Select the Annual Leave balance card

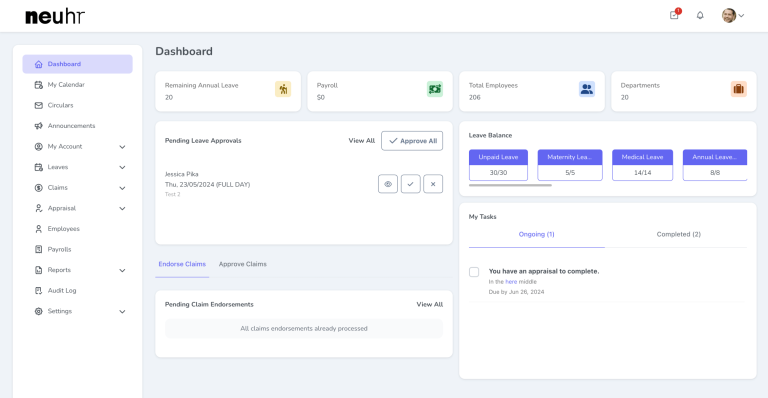point(715,165)
